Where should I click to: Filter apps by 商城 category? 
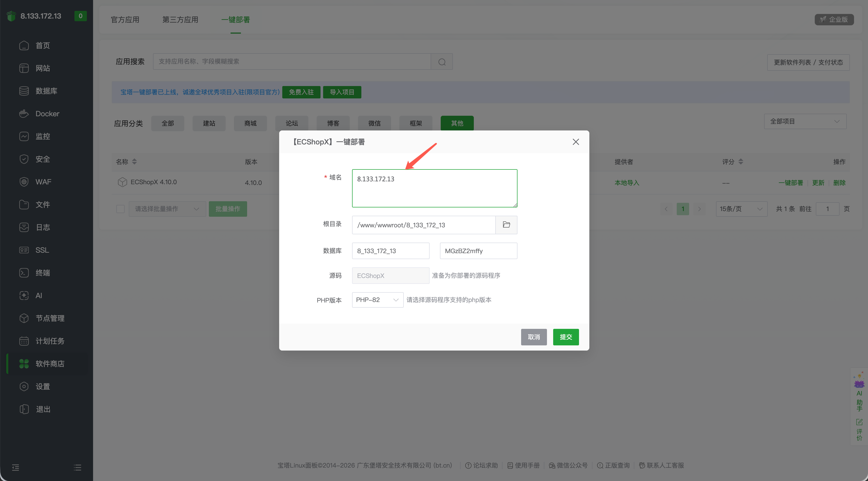pos(250,123)
